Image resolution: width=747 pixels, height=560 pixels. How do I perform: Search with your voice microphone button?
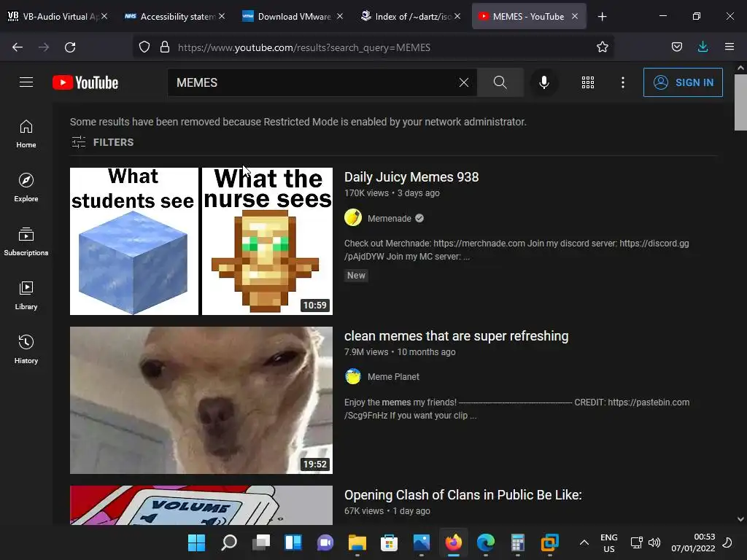543,82
